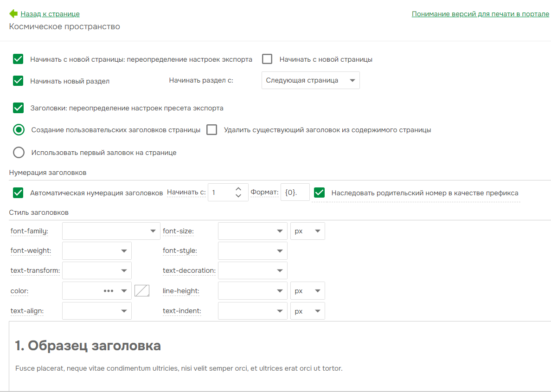
Task: Toggle 'Автоматическая нумерация заголовков' checkbox
Action: tap(18, 193)
